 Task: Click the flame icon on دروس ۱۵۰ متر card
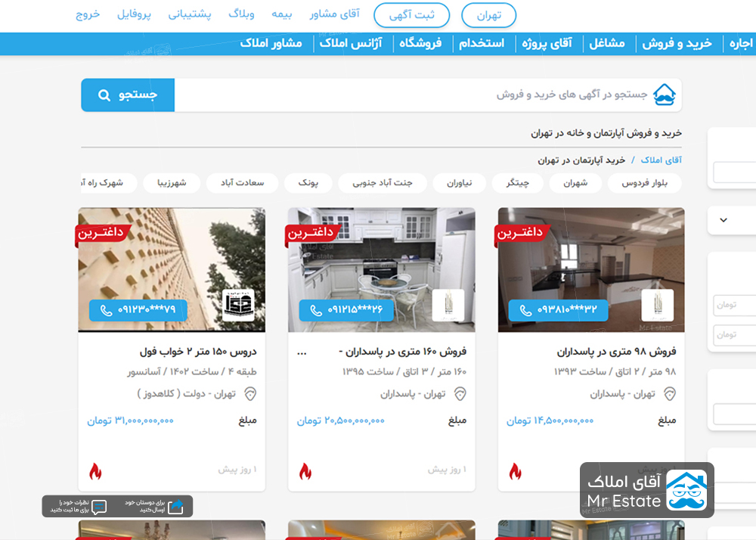pos(95,471)
